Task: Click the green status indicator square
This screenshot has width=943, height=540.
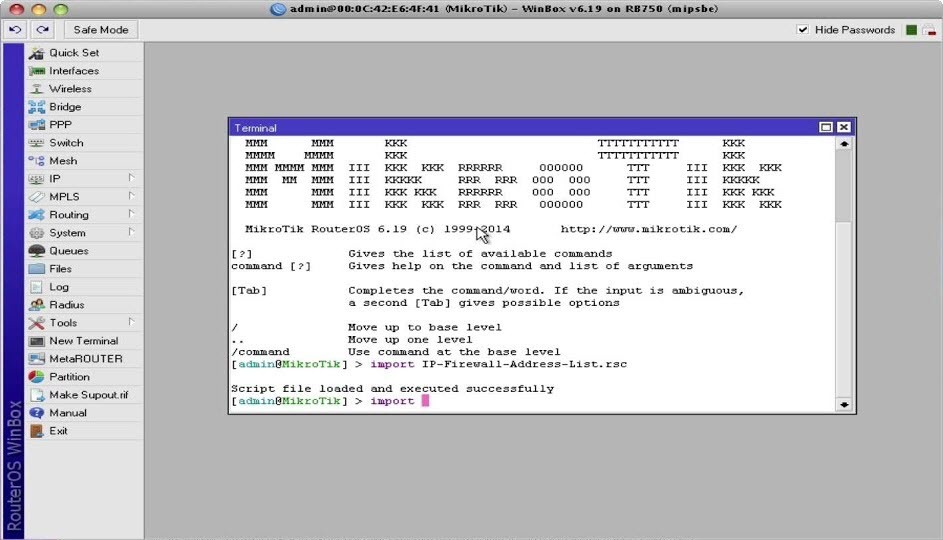Action: coord(912,29)
